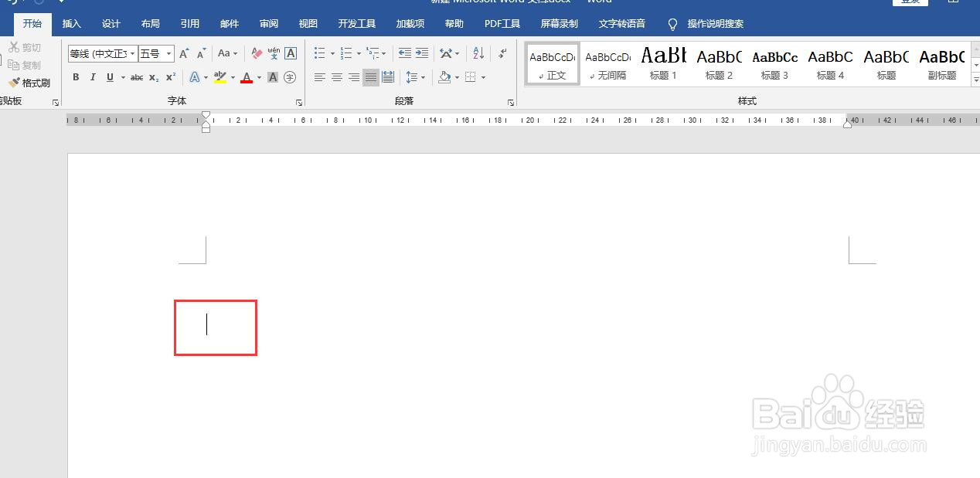Screen dimensions: 980x478
Task: Open the font size dropdown (五号)
Action: click(x=169, y=53)
